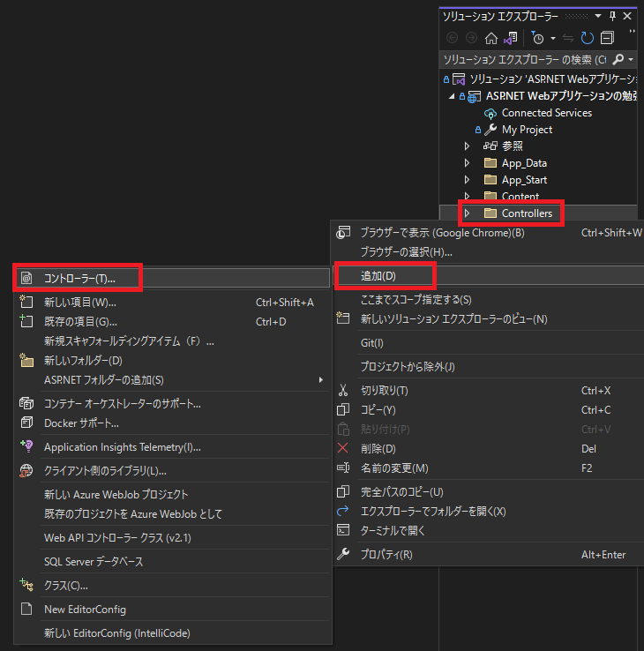Click the Connected Services cloud icon
The width and height of the screenshot is (644, 651).
click(x=490, y=113)
